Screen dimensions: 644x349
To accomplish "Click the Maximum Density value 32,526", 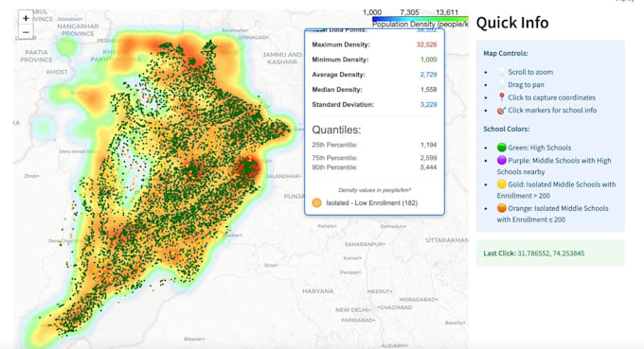I will 427,44.
